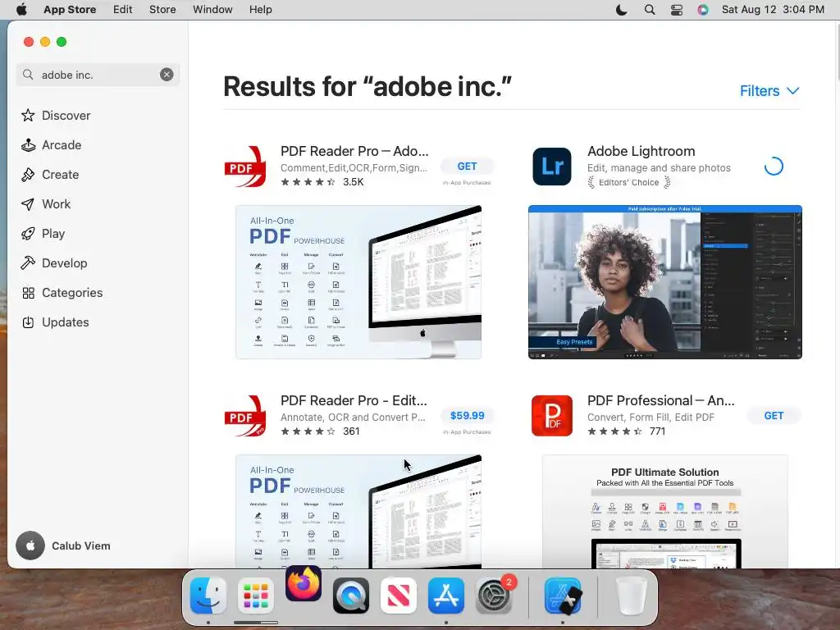The image size is (840, 630).
Task: Click GET for PDF Reader Pro — Ado...
Action: click(x=467, y=166)
